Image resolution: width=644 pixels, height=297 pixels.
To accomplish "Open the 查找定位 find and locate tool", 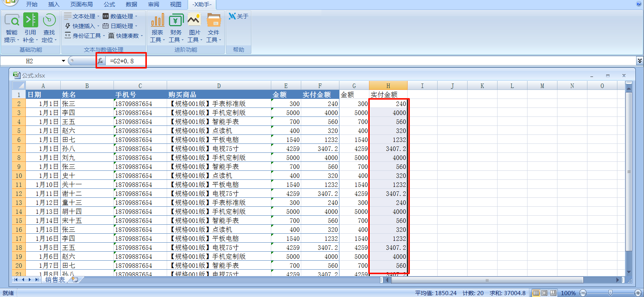I will pos(49,28).
